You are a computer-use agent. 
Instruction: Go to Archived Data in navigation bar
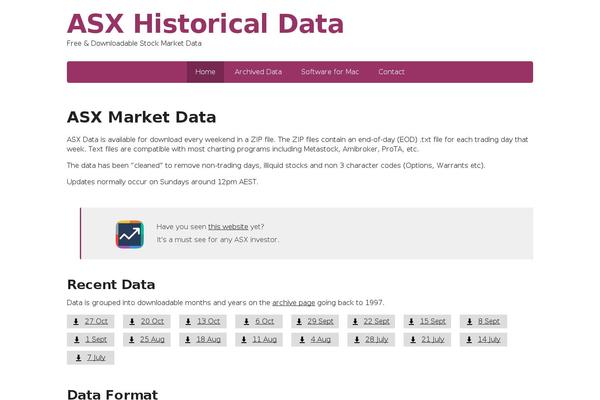[x=258, y=72]
